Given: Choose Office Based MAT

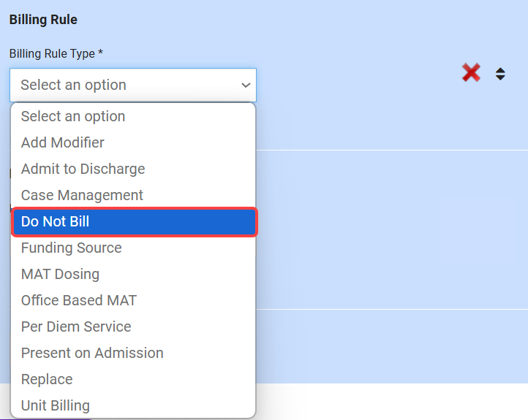Looking at the screenshot, I should pyautogui.click(x=79, y=300).
